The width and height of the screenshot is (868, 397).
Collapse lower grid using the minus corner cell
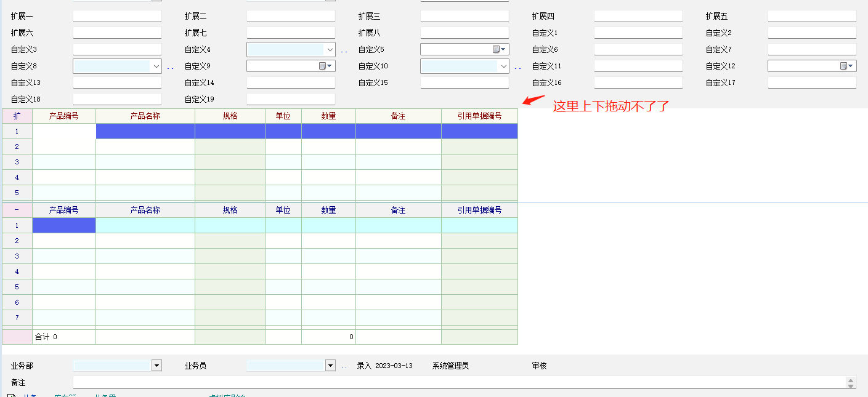click(x=17, y=210)
